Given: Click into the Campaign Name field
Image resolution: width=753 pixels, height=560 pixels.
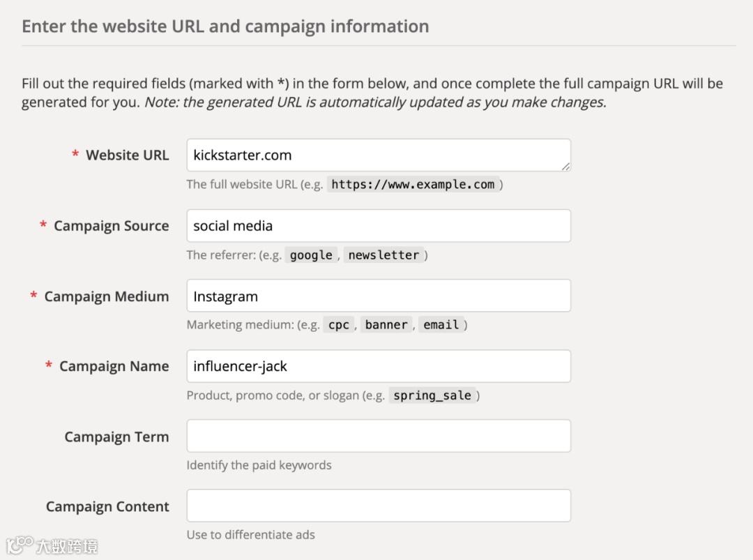Looking at the screenshot, I should coord(378,366).
